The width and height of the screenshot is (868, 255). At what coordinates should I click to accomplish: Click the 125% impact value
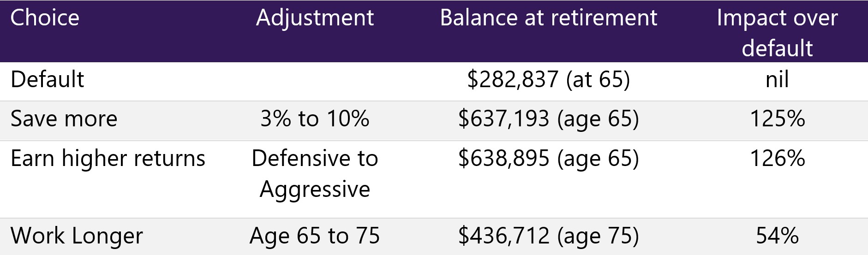777,119
